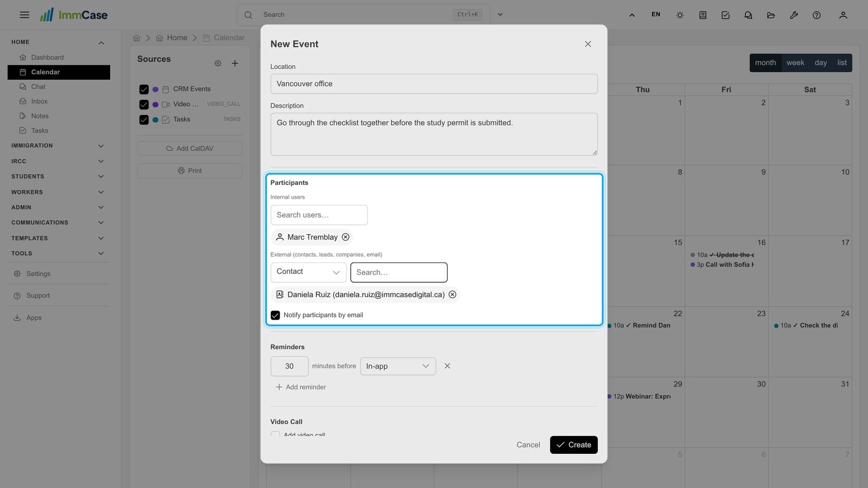
Task: Toggle the light/dark theme sun icon
Action: tap(680, 15)
